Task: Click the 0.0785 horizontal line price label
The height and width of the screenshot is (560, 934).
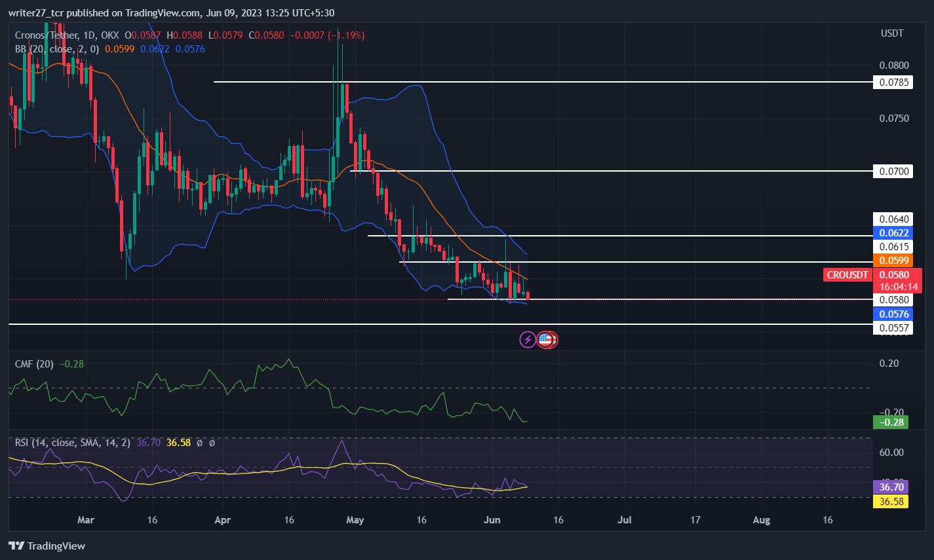Action: (x=893, y=82)
